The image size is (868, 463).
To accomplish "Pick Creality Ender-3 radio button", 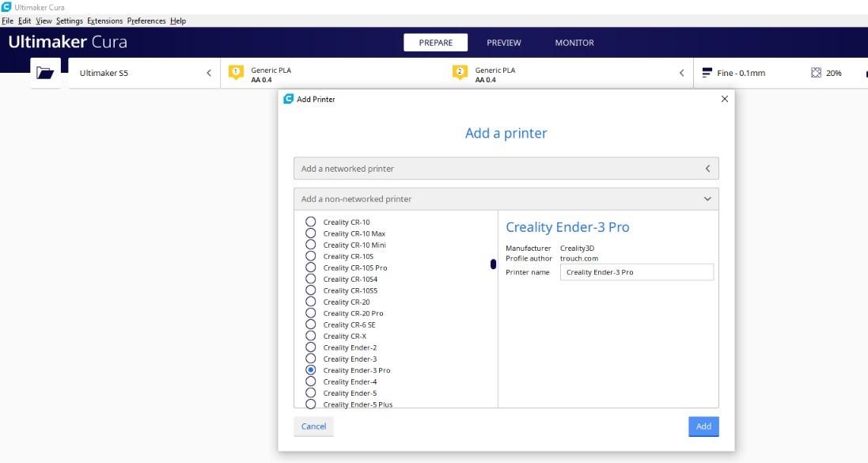I will [x=310, y=359].
